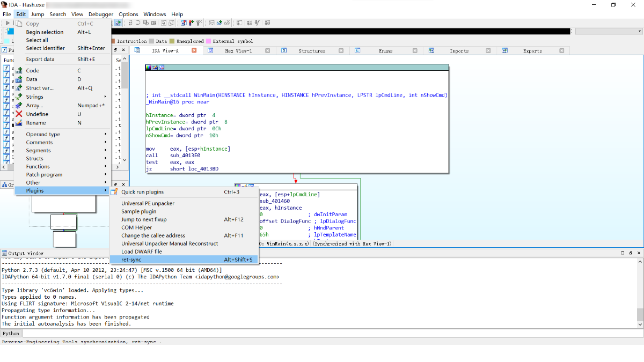Click the Array menu icon
644x362 pixels.
(19, 106)
